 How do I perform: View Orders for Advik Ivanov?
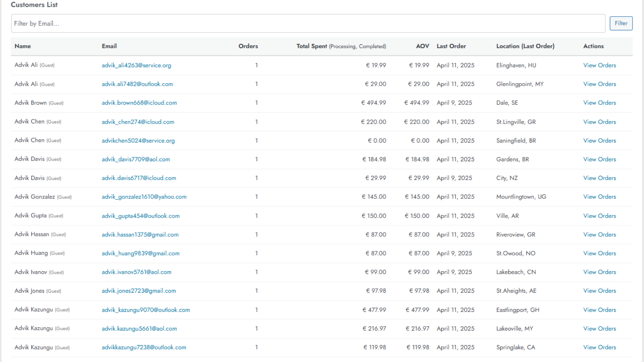click(600, 272)
